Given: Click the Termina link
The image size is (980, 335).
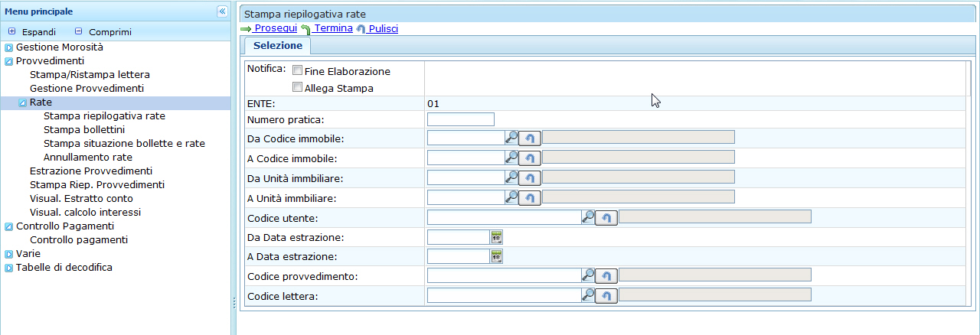Looking at the screenshot, I should pyautogui.click(x=333, y=28).
